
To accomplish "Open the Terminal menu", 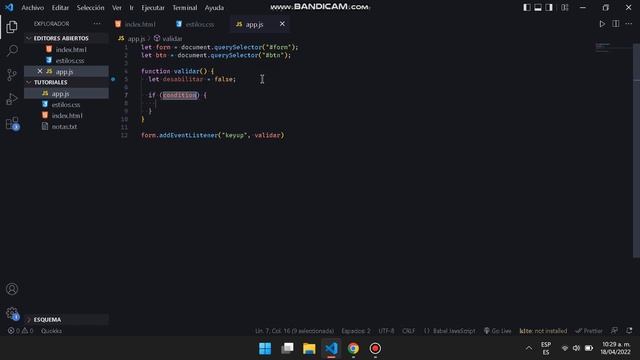I will (x=184, y=8).
